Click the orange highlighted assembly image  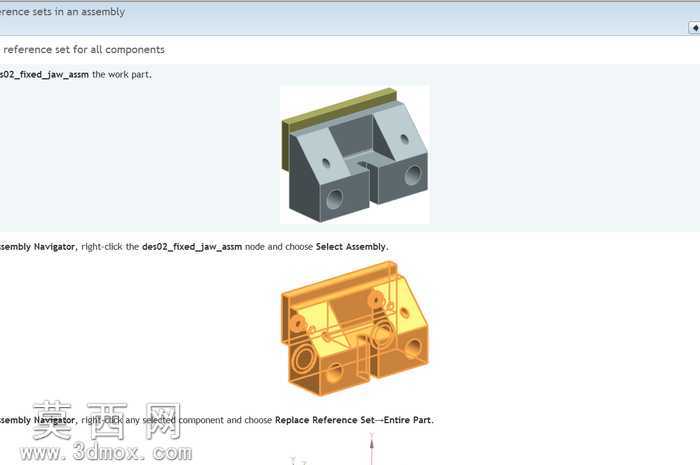point(355,329)
